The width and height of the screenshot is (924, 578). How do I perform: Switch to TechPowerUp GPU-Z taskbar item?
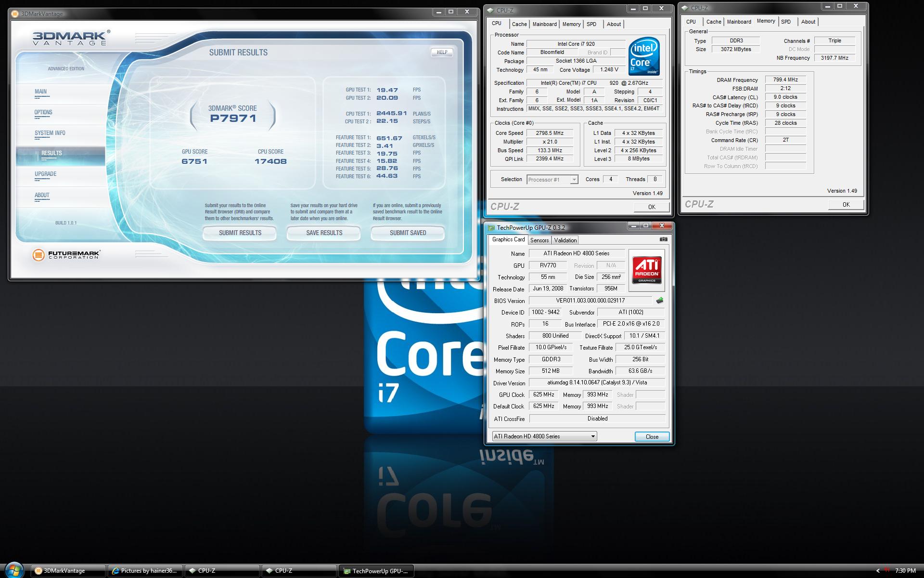(376, 571)
